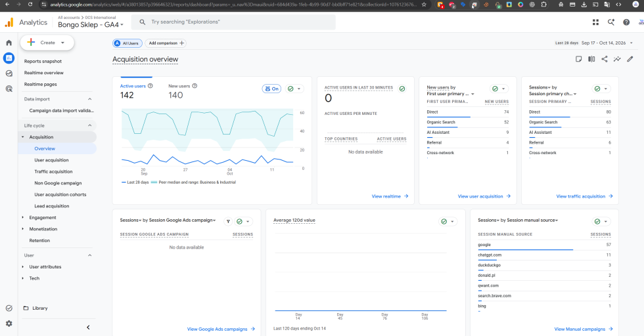The height and width of the screenshot is (336, 644).
Task: Toggle the anomaly detection On switch
Action: [271, 89]
